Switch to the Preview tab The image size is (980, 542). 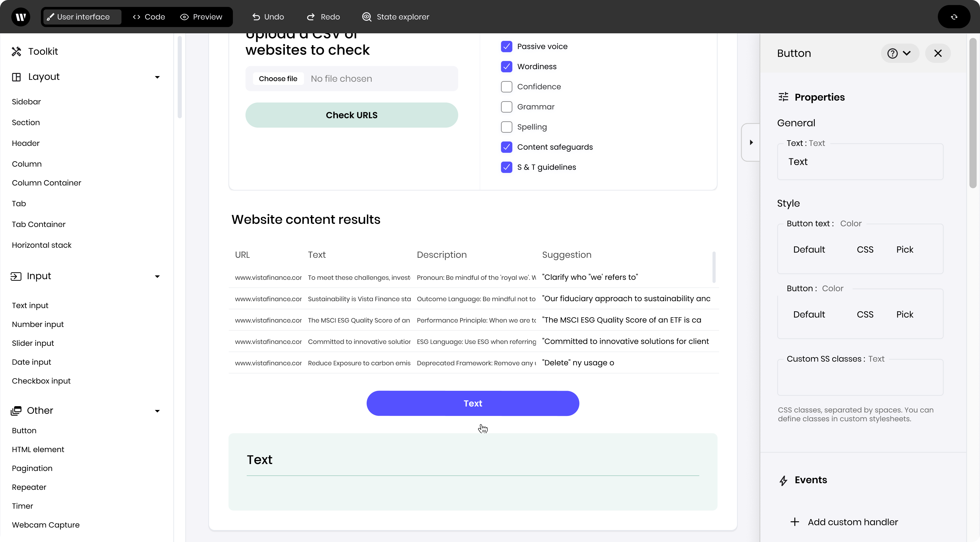(201, 17)
